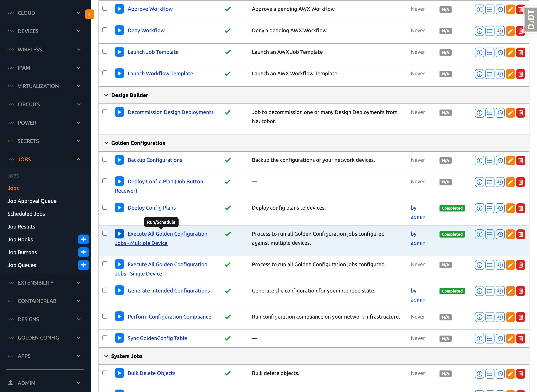Collapse the sidebar with the orange arrow

click(x=89, y=15)
